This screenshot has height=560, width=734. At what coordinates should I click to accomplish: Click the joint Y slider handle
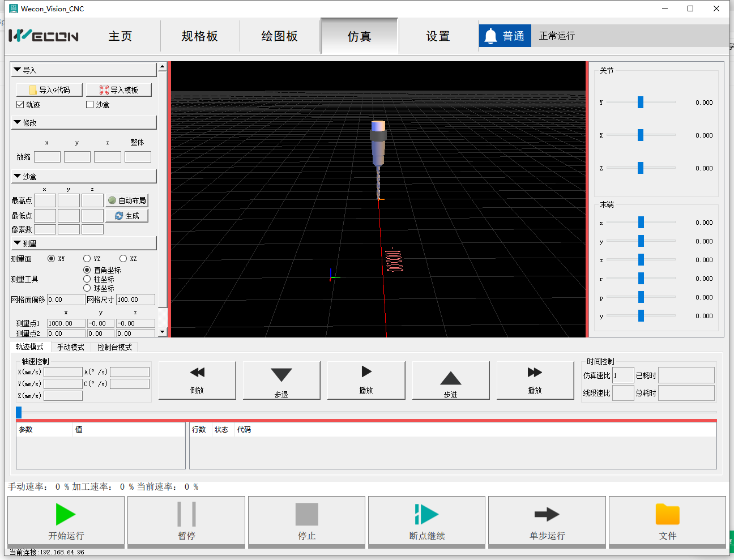(x=641, y=102)
